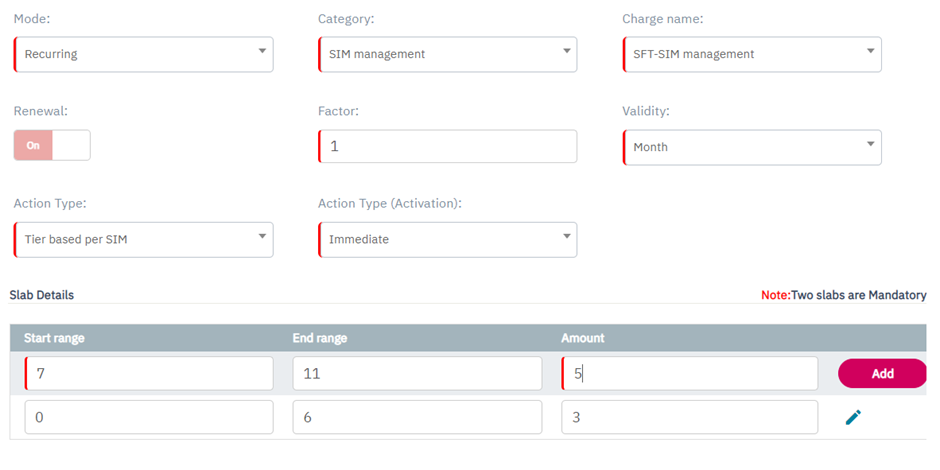Click the Slab Details section heading

tap(42, 295)
